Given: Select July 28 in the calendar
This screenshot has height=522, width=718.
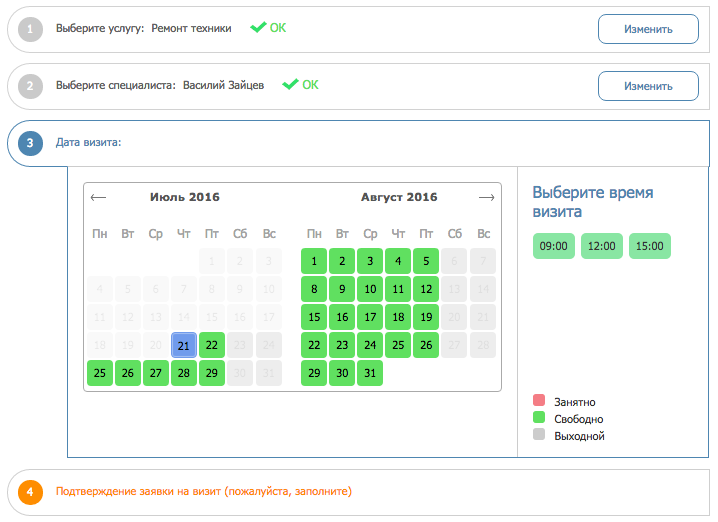Looking at the screenshot, I should pyautogui.click(x=184, y=373).
